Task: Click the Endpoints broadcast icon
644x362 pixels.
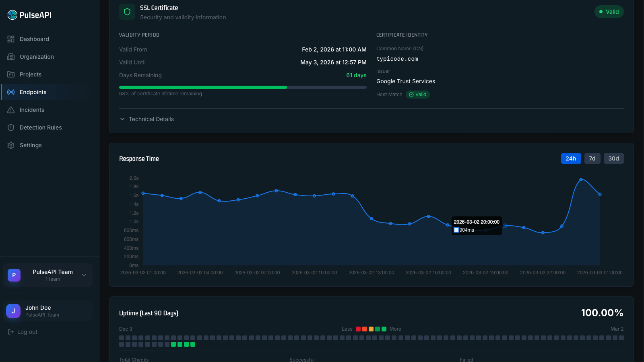Action: (x=11, y=92)
